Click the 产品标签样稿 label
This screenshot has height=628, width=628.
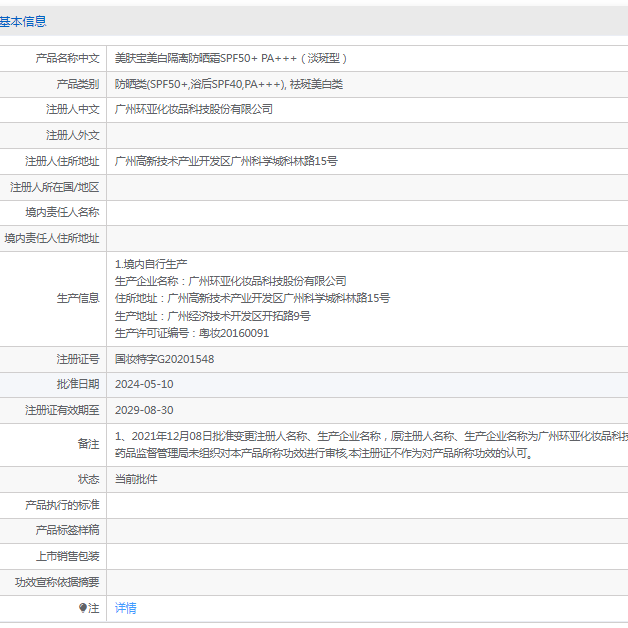67,530
